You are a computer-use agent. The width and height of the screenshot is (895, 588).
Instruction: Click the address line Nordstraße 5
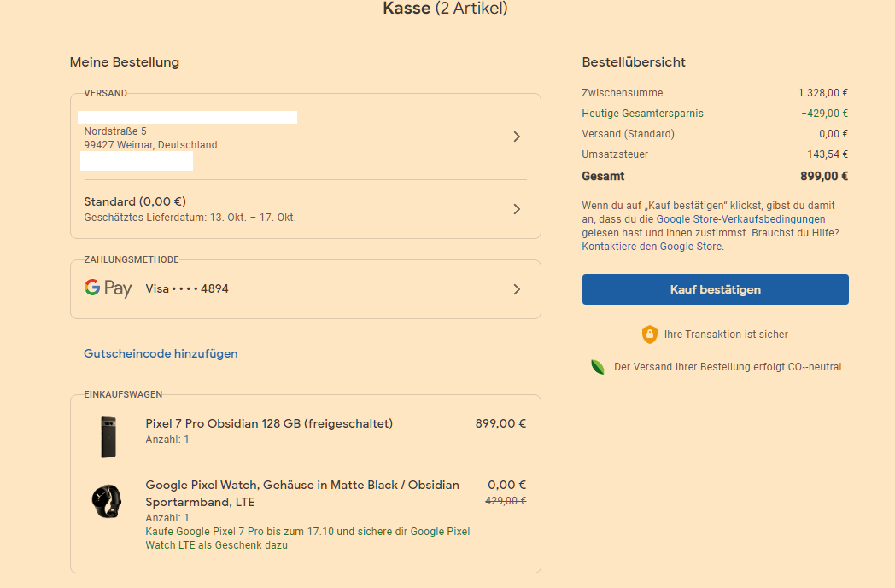pyautogui.click(x=115, y=131)
